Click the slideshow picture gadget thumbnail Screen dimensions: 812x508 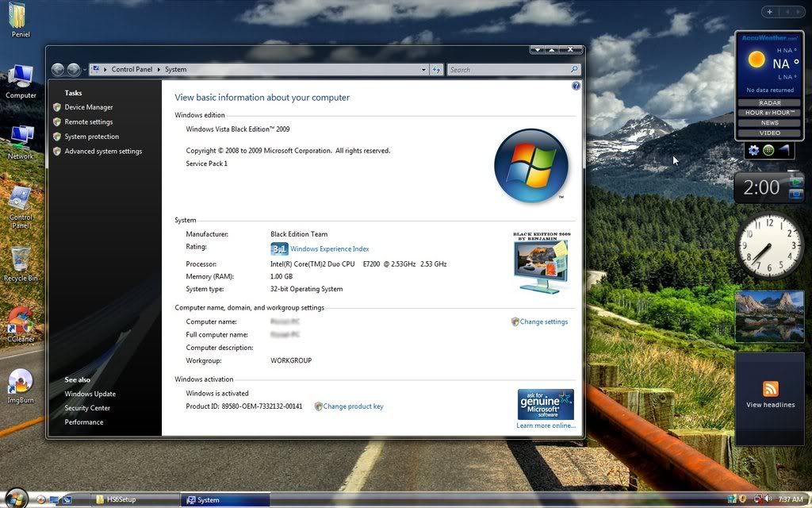[x=769, y=316]
